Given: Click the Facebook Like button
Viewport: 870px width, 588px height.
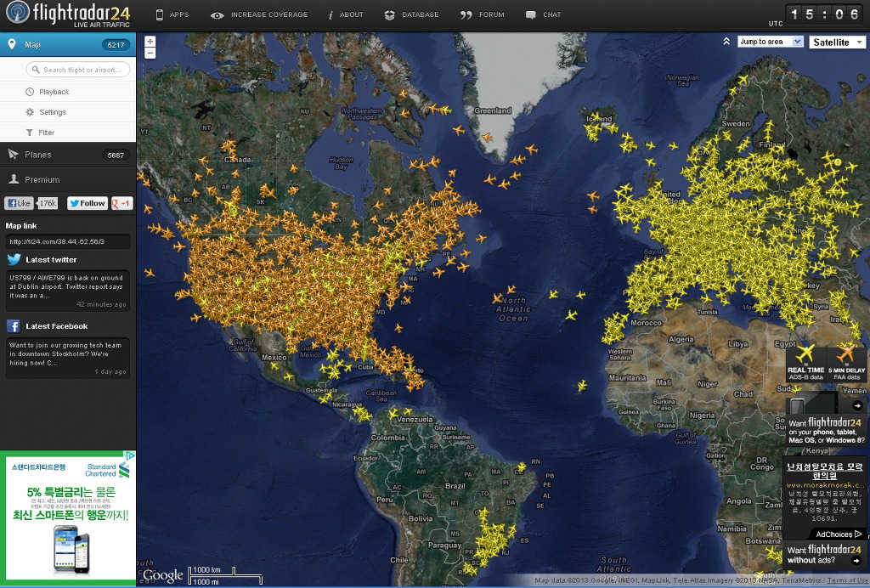Looking at the screenshot, I should [x=19, y=203].
